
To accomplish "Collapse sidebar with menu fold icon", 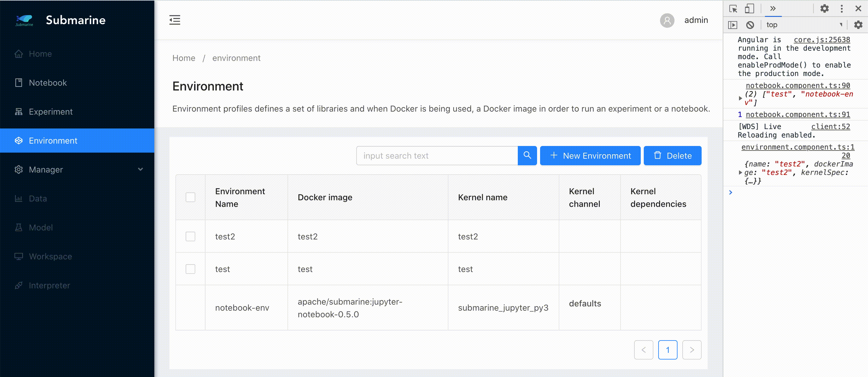I will point(175,20).
